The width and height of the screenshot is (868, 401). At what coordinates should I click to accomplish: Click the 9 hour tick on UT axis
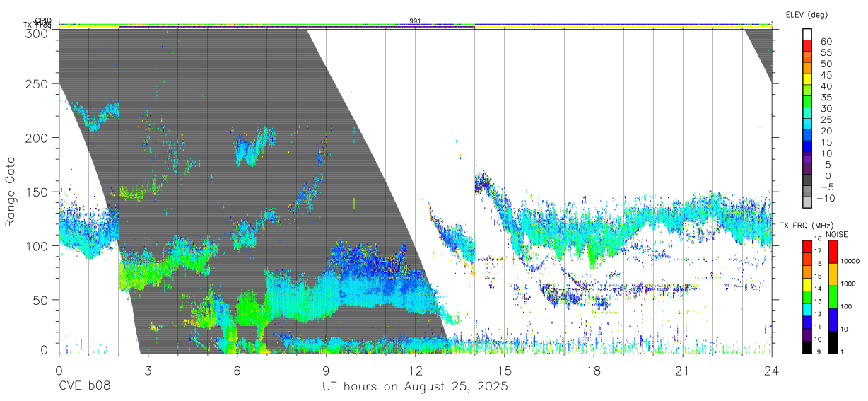326,370
